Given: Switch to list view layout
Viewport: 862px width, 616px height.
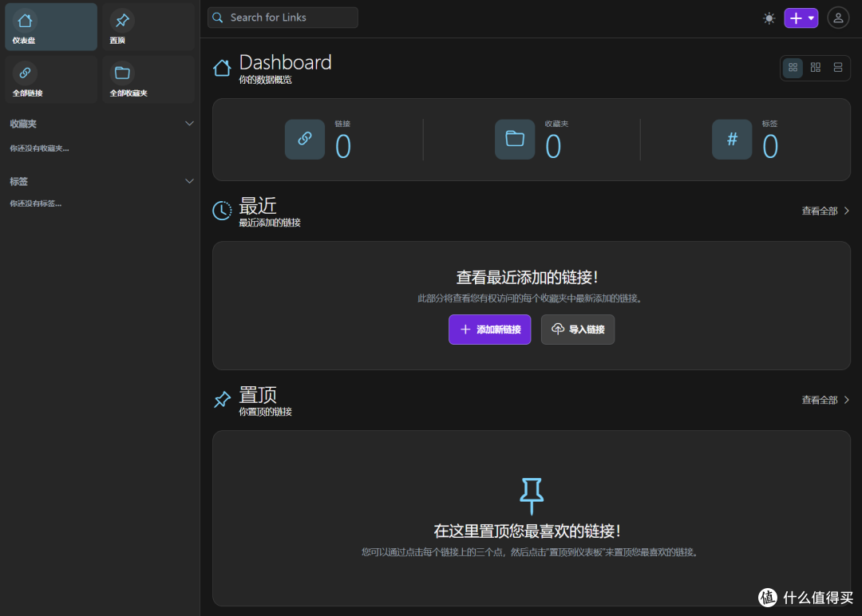Looking at the screenshot, I should (838, 68).
